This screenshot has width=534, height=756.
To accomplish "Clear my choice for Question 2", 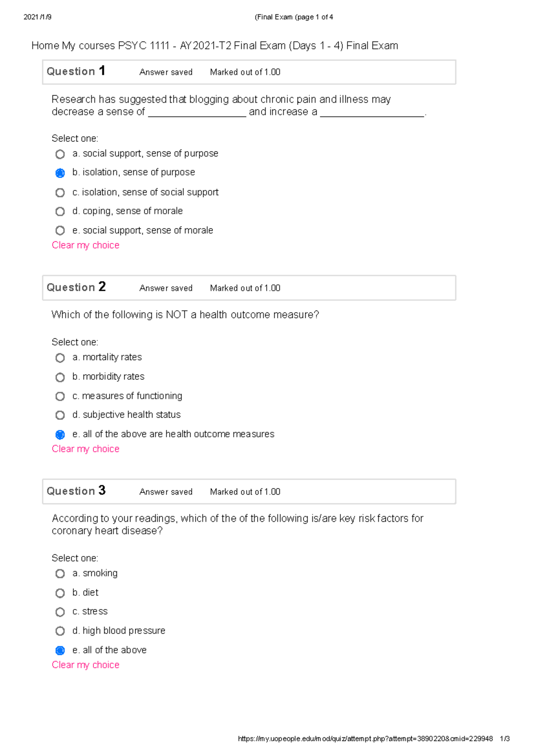I will 85,449.
